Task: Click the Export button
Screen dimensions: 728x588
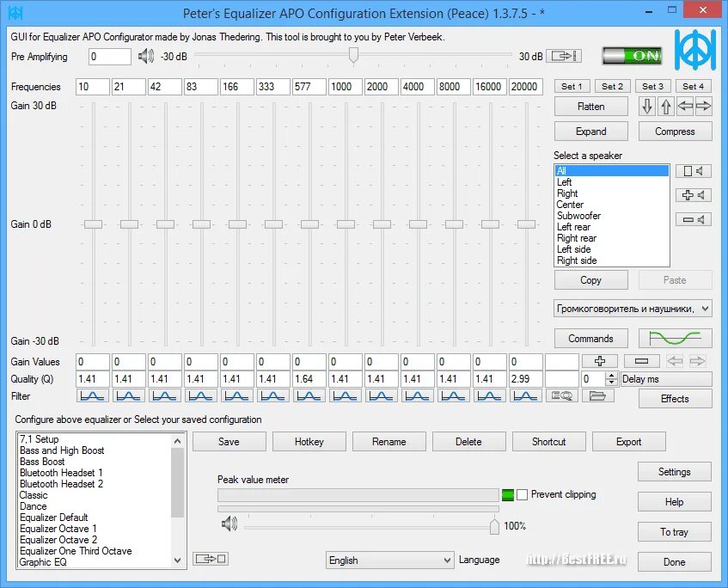Action: coord(628,442)
